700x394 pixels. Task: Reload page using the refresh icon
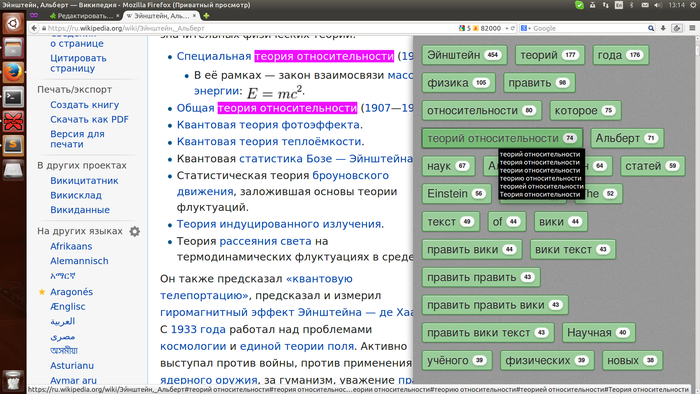click(513, 28)
